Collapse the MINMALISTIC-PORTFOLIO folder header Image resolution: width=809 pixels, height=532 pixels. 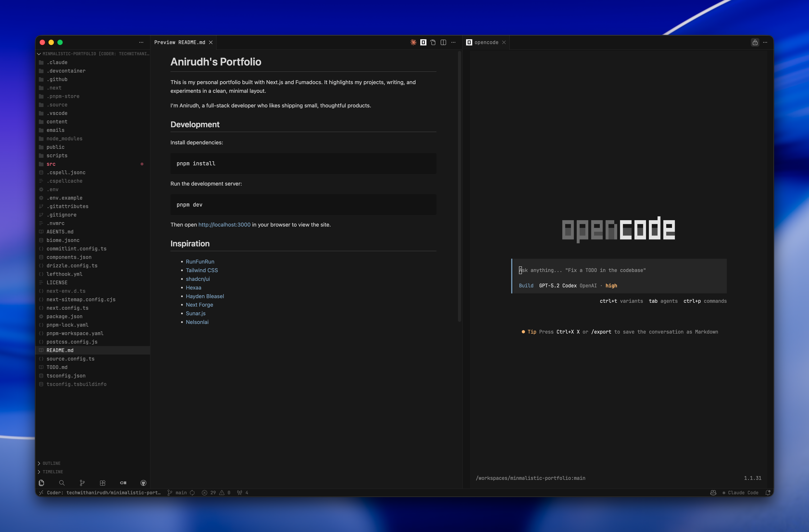pos(39,53)
